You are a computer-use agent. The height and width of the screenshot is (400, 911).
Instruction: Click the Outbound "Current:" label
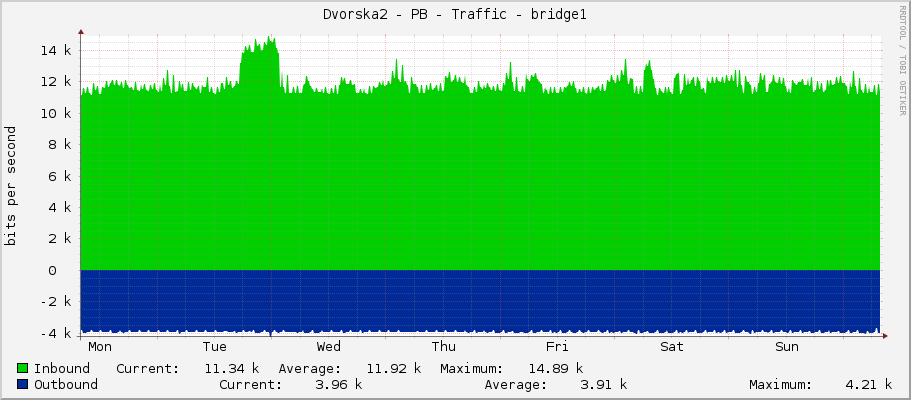pos(251,384)
